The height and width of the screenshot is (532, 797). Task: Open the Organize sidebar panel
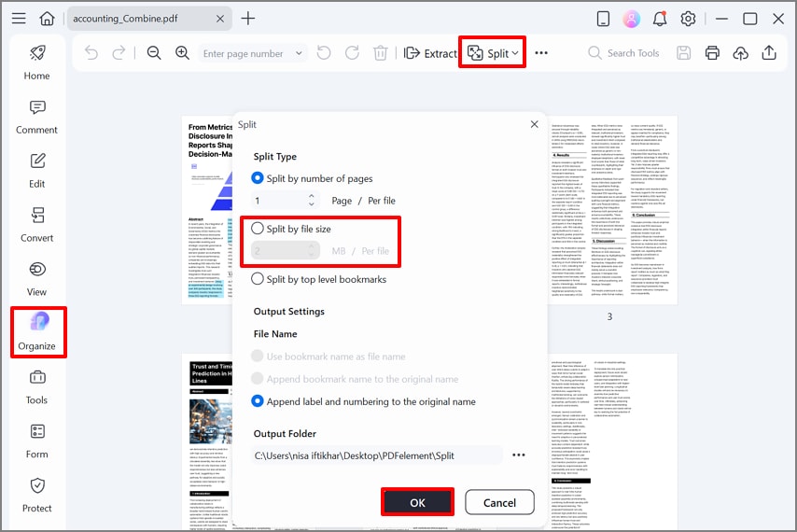click(37, 333)
